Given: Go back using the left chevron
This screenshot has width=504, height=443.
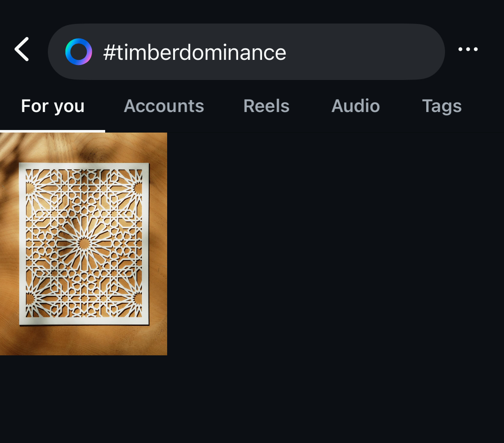Looking at the screenshot, I should point(22,50).
